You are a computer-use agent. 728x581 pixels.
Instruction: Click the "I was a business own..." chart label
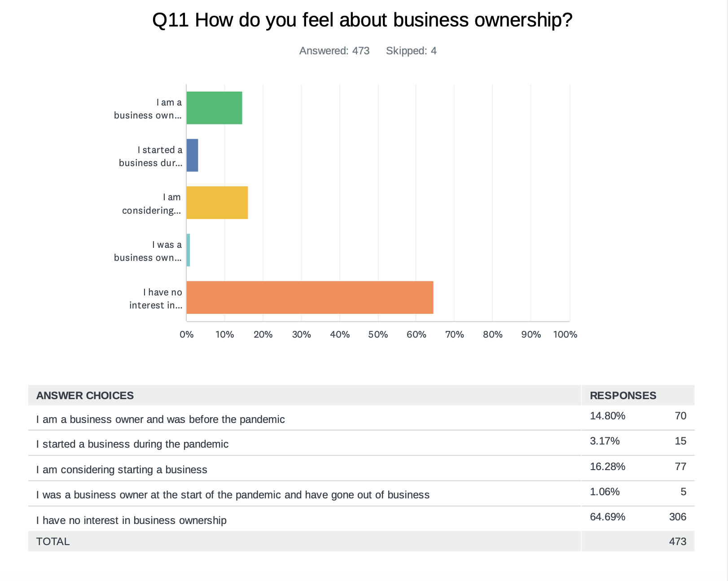[x=148, y=251]
